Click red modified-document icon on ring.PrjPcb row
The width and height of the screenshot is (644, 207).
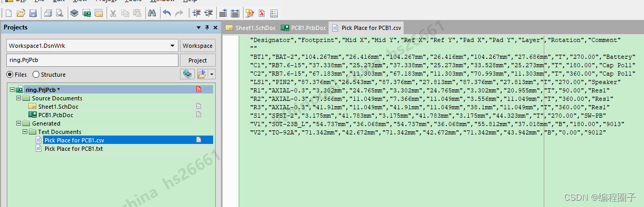tap(198, 90)
